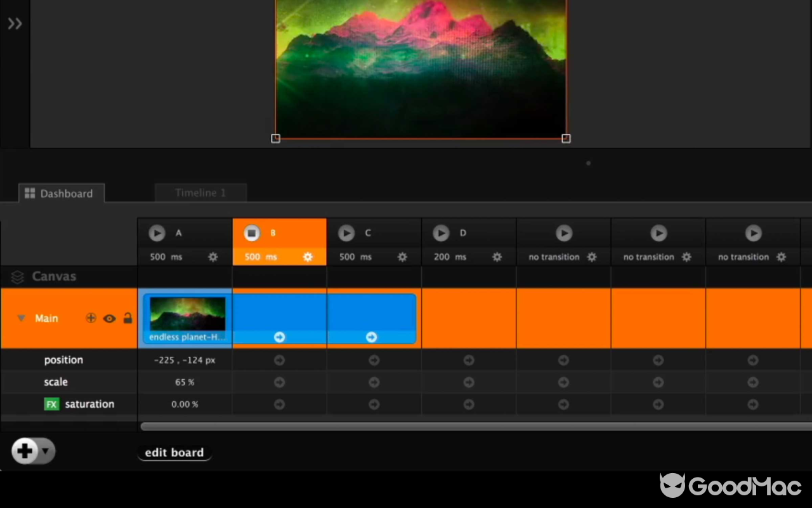Image resolution: width=812 pixels, height=508 pixels.
Task: Click the horizontal dashboard scrollbar
Action: point(444,427)
